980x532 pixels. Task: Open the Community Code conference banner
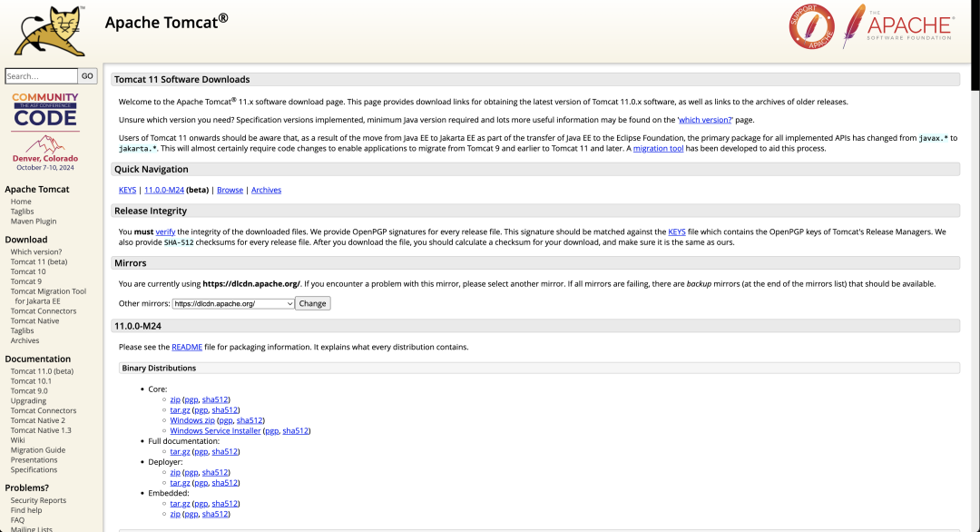click(x=45, y=132)
